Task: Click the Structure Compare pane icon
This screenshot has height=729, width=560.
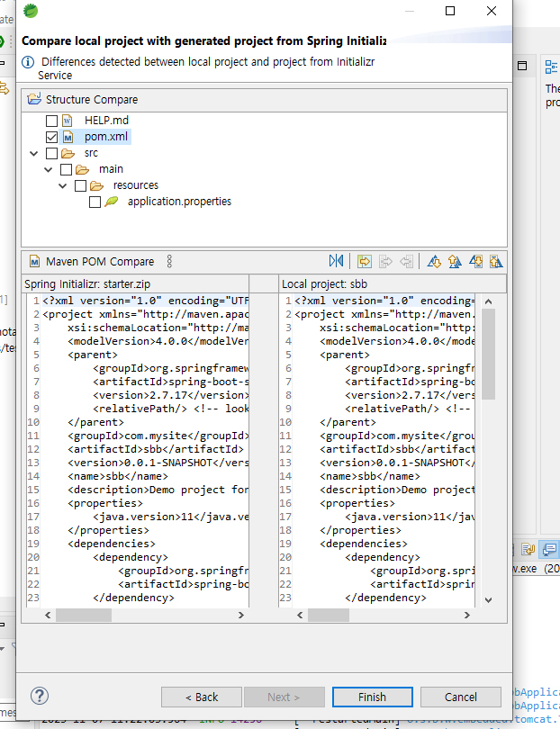Action: click(x=34, y=99)
